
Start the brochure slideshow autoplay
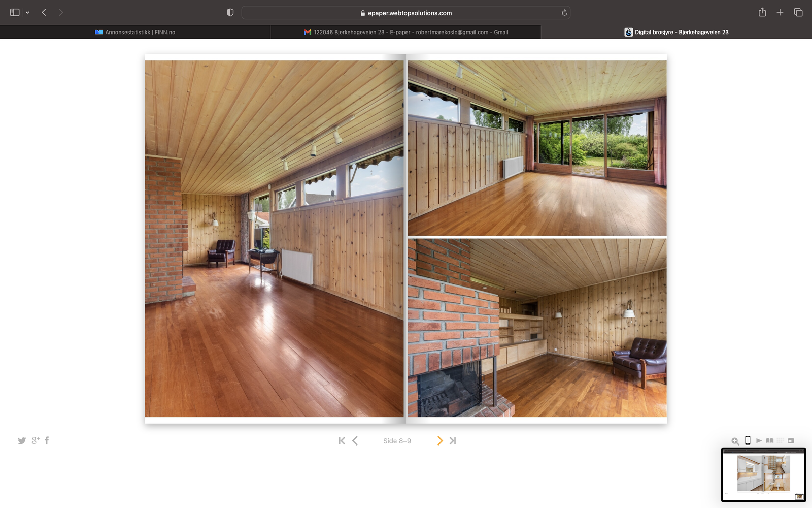[759, 441]
